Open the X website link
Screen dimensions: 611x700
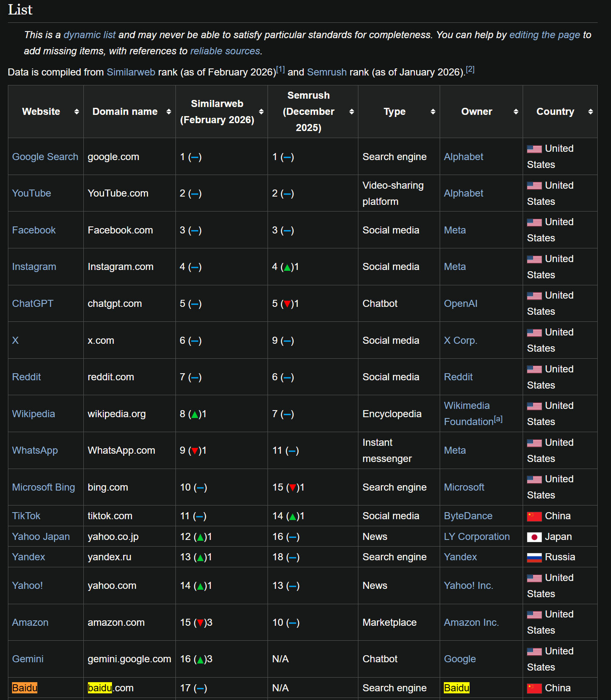[15, 340]
